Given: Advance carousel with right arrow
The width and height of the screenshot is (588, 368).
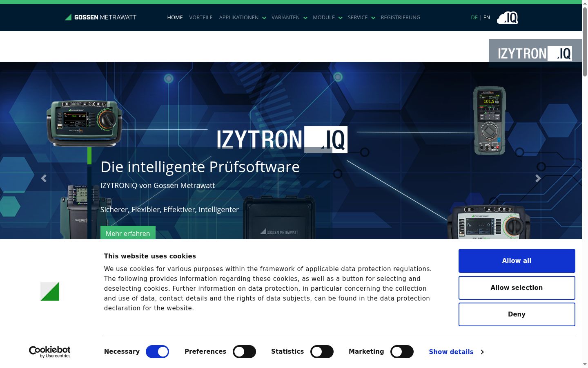Looking at the screenshot, I should pos(538,178).
